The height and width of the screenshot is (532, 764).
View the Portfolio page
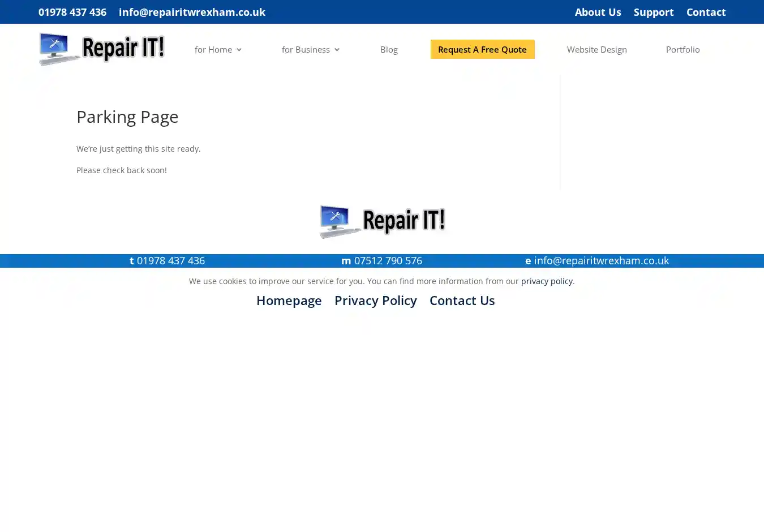click(683, 50)
